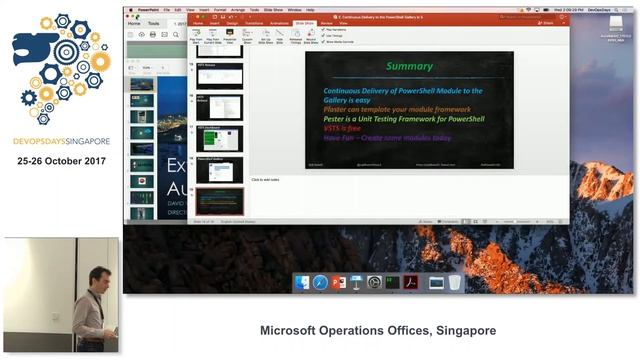
Task: Toggle Use Timings checkbox
Action: [x=324, y=36]
